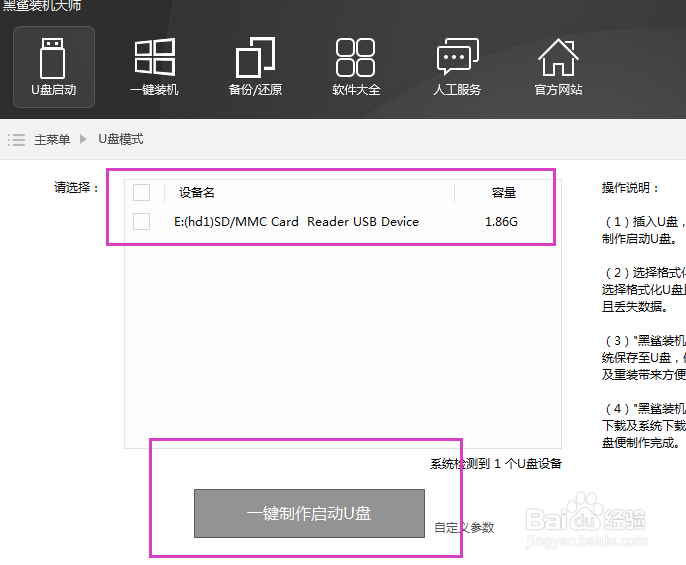The height and width of the screenshot is (565, 686).
Task: Click the 操作说明 heading
Action: click(630, 188)
